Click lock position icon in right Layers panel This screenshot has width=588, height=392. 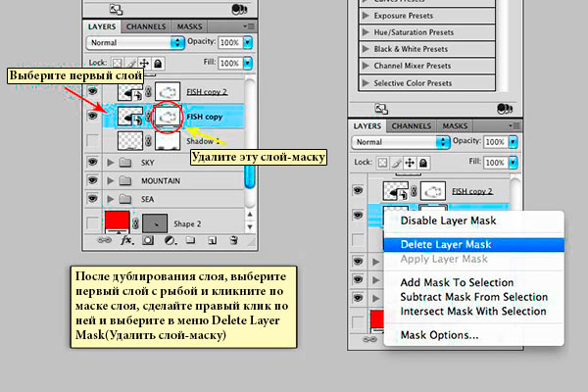pos(410,163)
